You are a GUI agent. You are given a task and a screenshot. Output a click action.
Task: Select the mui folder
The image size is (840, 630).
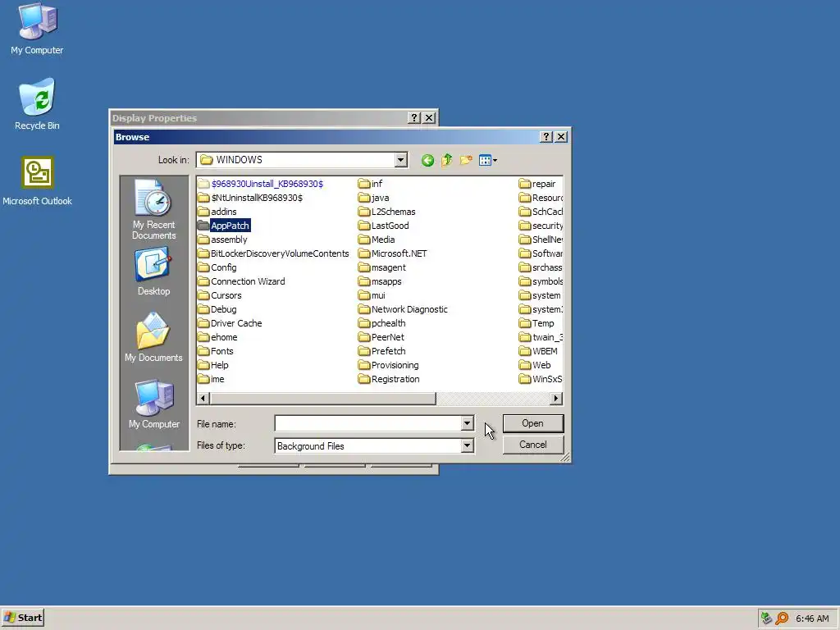click(372, 295)
